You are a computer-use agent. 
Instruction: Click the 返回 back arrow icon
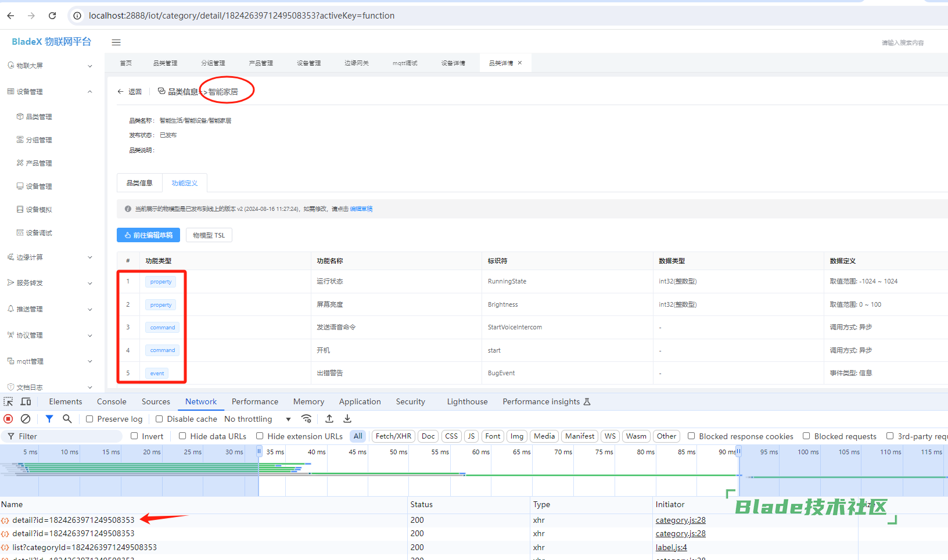120,92
